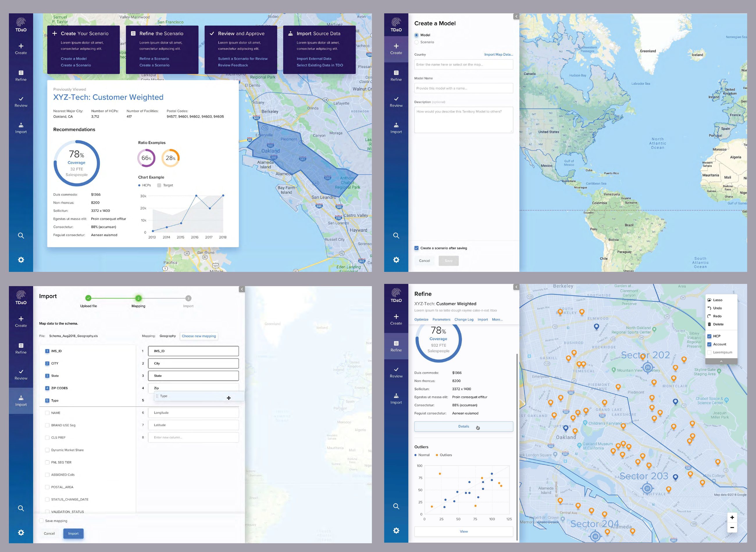This screenshot has height=552, width=756.
Task: Click View button below Outliers chart
Action: click(463, 531)
